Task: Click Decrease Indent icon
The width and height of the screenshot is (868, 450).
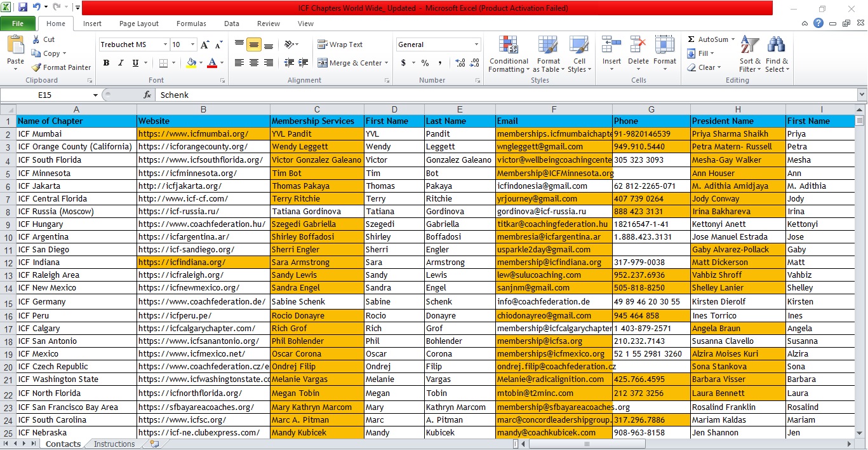Action: 289,63
